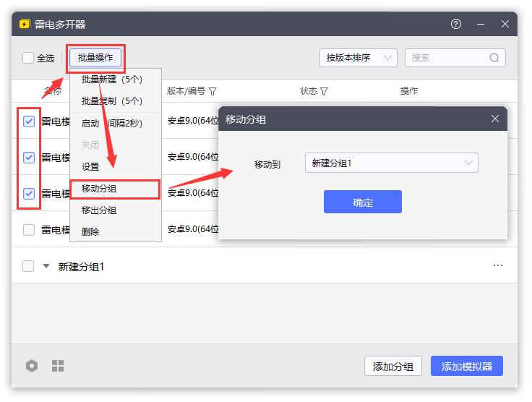Image resolution: width=532 pixels, height=402 pixels.
Task: Click the 批量操作 button
Action: coord(95,58)
